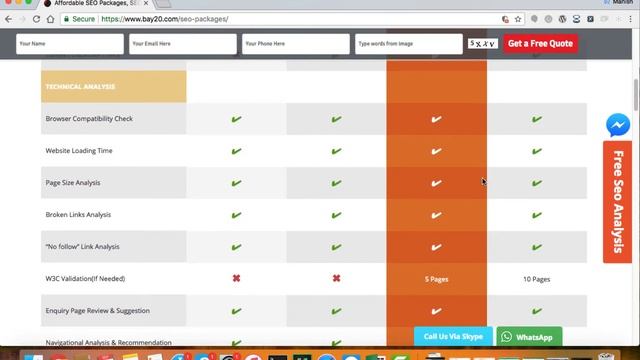The height and width of the screenshot is (360, 640).
Task: Focus the Type words from image field
Action: [x=409, y=44]
